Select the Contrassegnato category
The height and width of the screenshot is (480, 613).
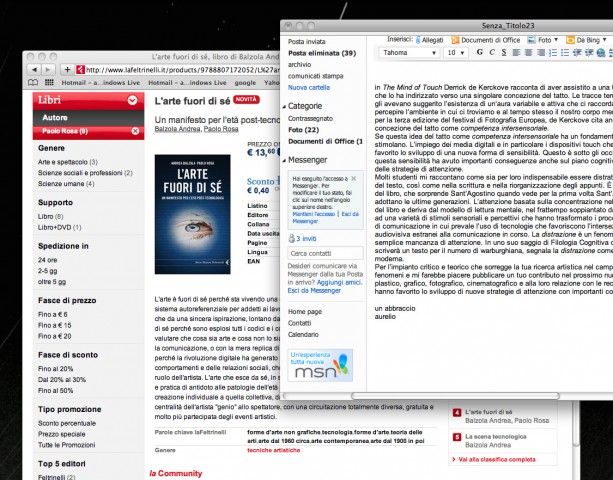[310, 118]
